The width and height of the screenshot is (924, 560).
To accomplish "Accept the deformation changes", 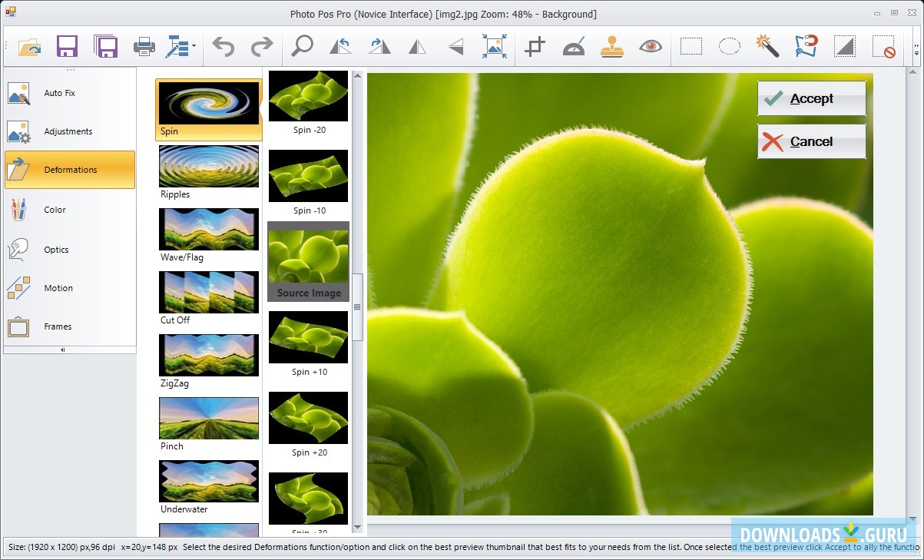I will coord(811,98).
